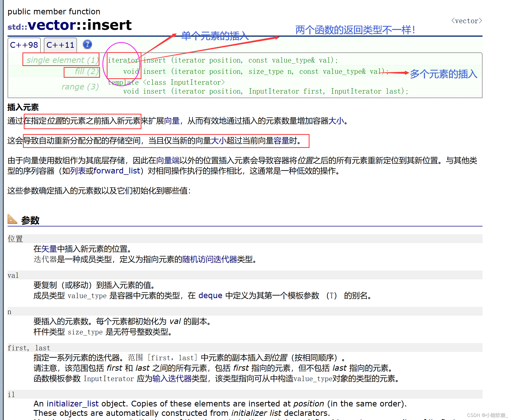
Task: Open the deque link under val
Action: pyautogui.click(x=210, y=296)
